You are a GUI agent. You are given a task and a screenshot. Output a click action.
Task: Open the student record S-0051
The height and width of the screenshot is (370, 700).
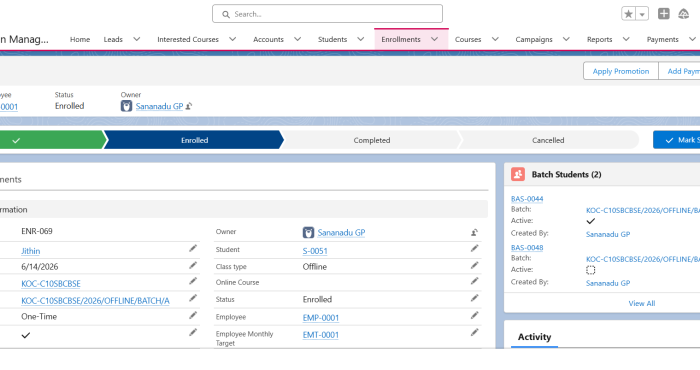(x=315, y=251)
